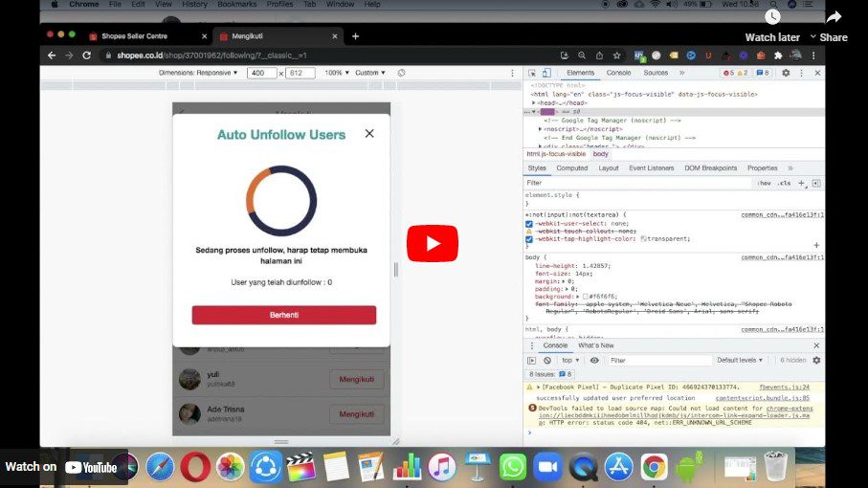The width and height of the screenshot is (868, 488).
Task: Open WhatsApp from the Dock
Action: click(x=513, y=467)
